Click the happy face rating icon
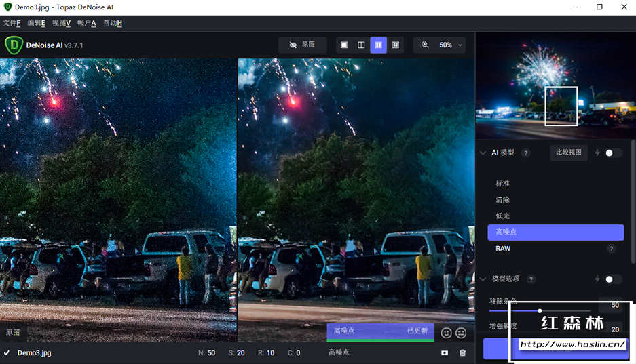This screenshot has width=636, height=364. (x=446, y=333)
